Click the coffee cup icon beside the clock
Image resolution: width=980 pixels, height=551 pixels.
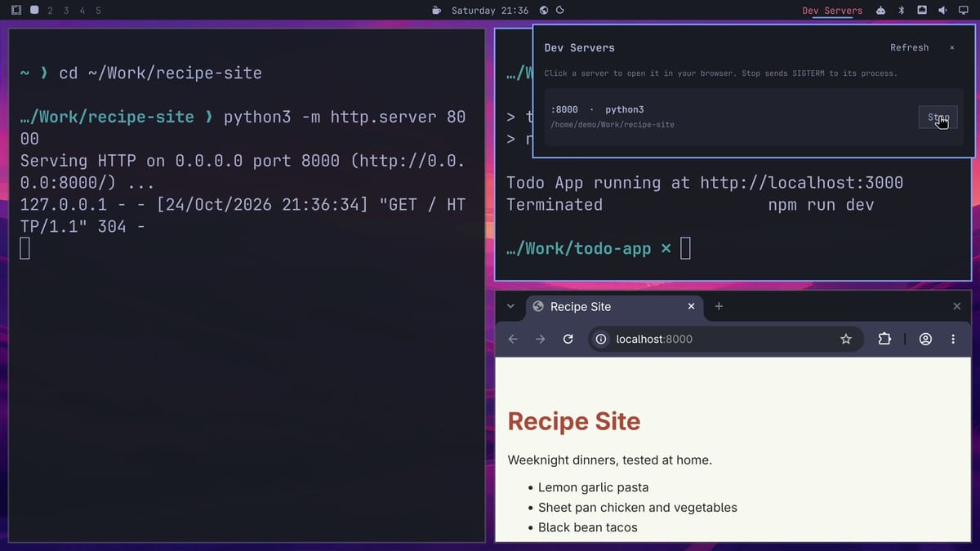[437, 11]
